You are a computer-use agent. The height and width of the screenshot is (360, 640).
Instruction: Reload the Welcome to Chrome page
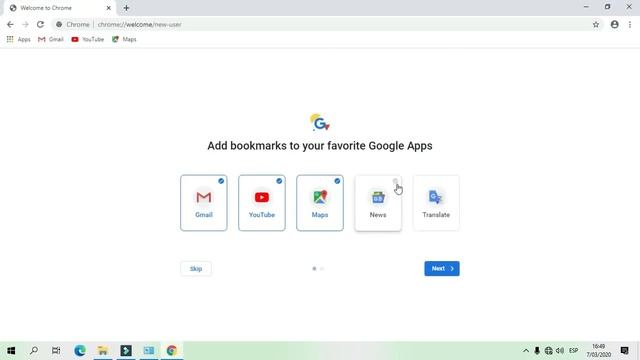click(x=40, y=24)
